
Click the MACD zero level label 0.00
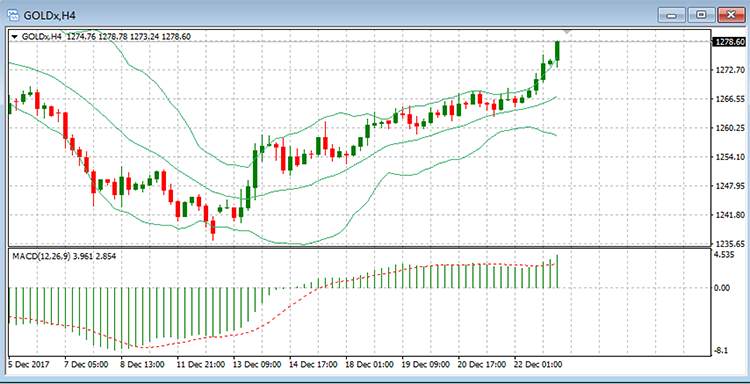point(723,288)
